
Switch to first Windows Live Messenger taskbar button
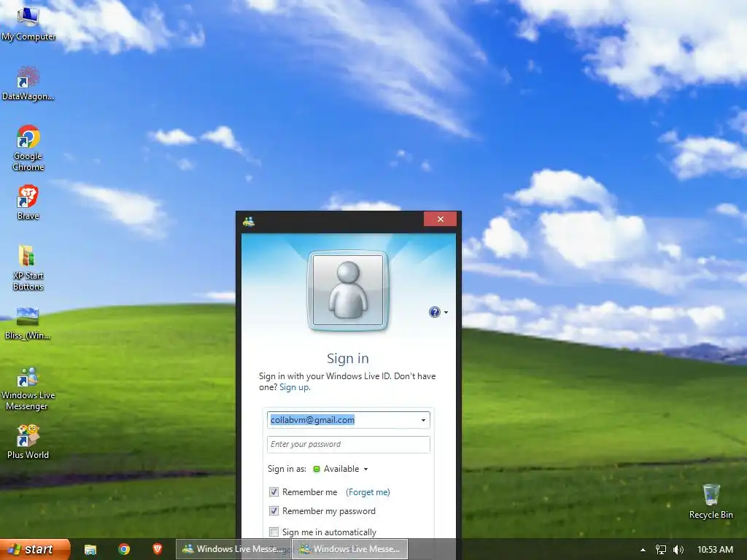click(x=233, y=549)
